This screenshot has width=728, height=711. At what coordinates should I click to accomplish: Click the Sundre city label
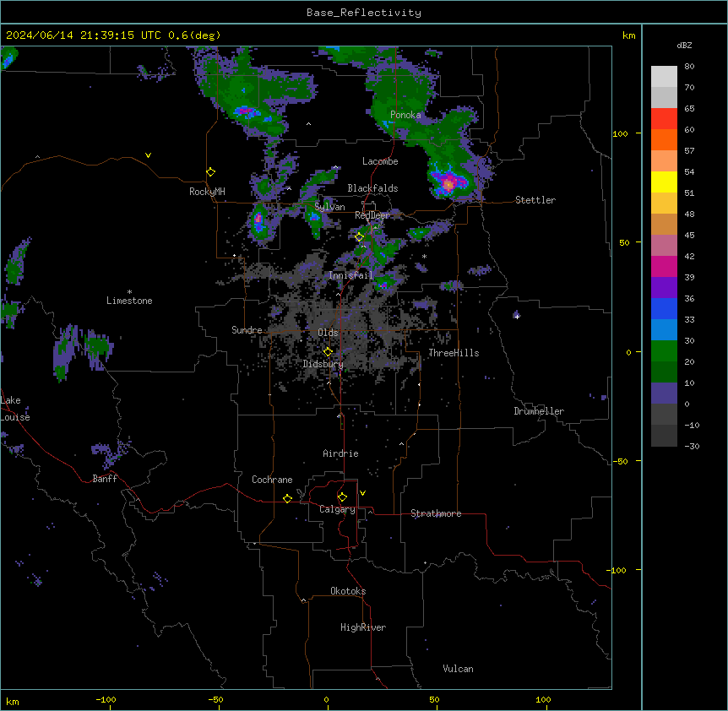pos(247,330)
